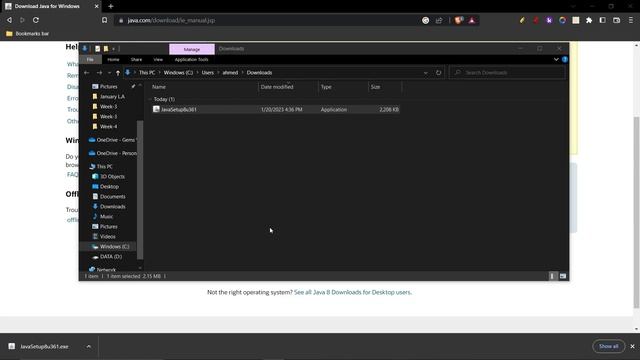Select Windows (C:) in the breadcrumb path
The image size is (640, 360).
click(x=178, y=73)
